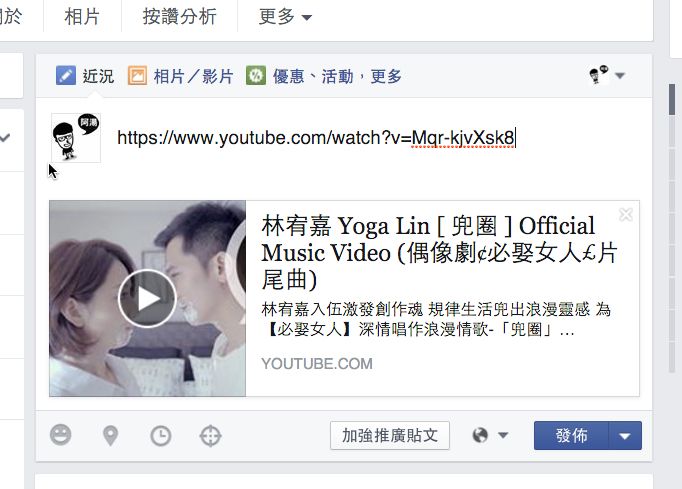This screenshot has height=489, width=682.
Task: Play the video preview thumbnail
Action: pyautogui.click(x=147, y=298)
